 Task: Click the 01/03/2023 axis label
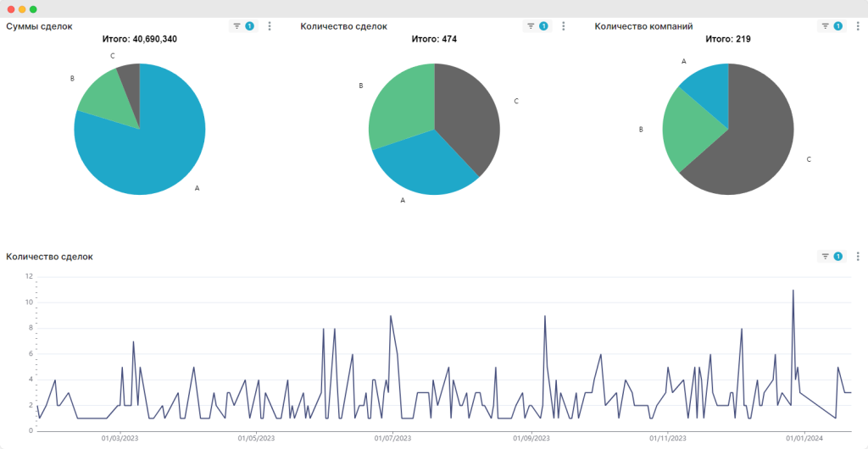(x=120, y=438)
